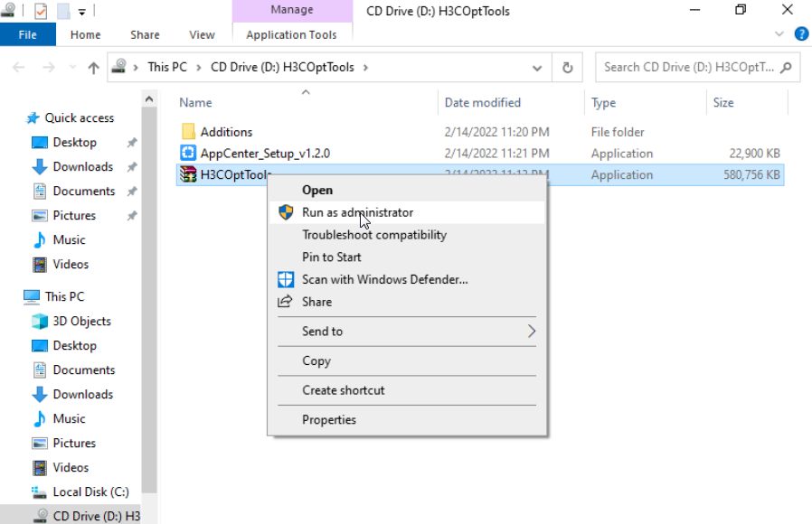The height and width of the screenshot is (524, 812).
Task: Sort by the Size column header
Action: click(722, 102)
